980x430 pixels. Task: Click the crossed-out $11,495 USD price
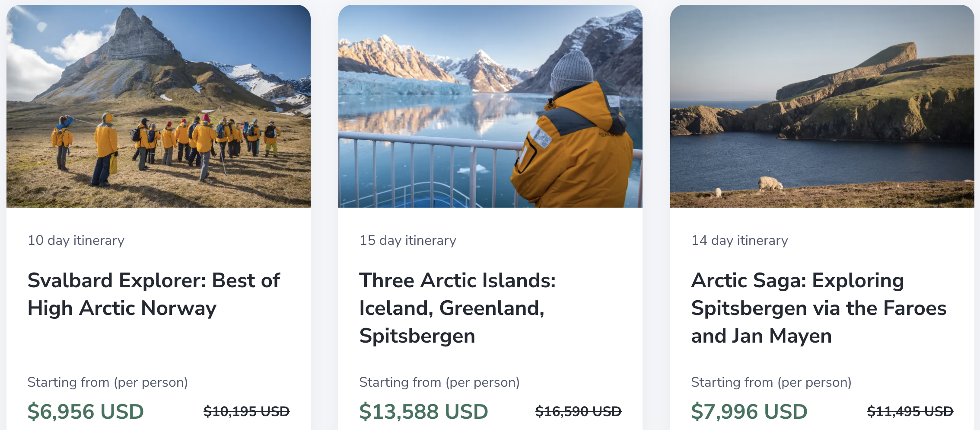pos(910,411)
